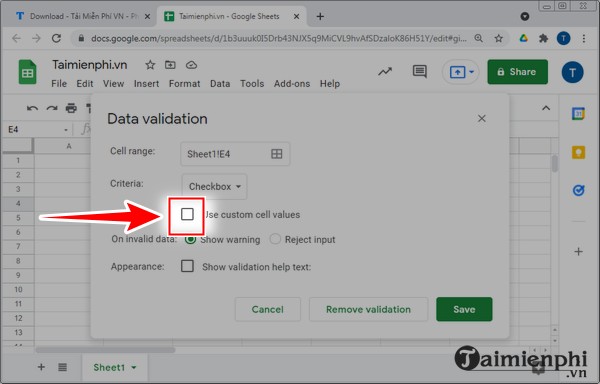
Task: Open a new browser tab
Action: click(320, 16)
